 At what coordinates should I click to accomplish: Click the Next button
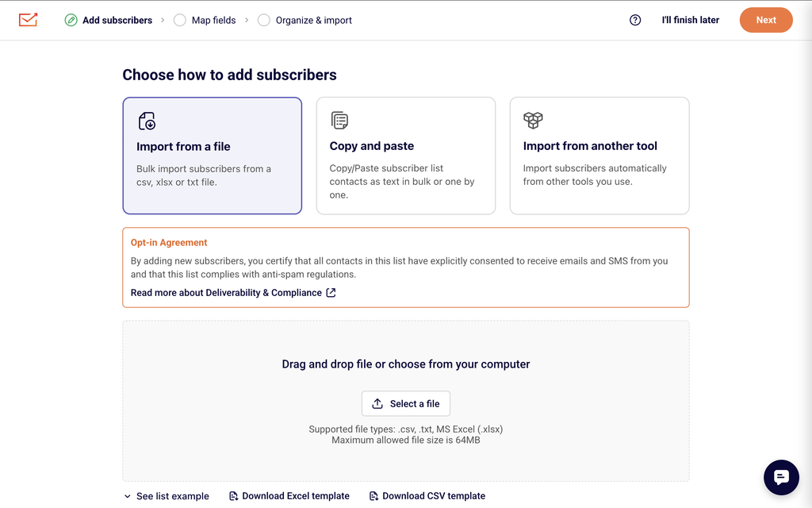766,20
